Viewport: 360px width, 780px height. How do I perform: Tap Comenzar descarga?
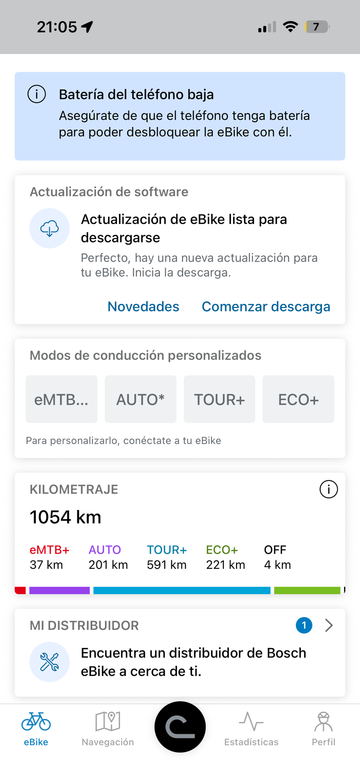266,306
